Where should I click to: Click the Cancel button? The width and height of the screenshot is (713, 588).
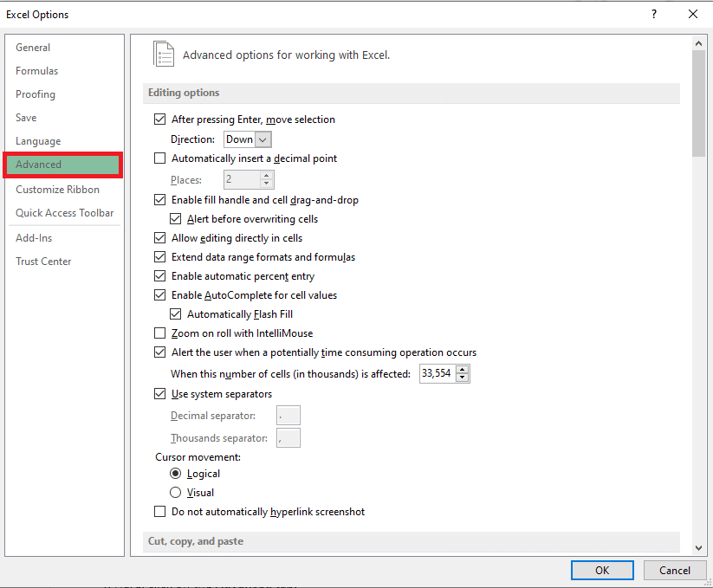coord(675,571)
